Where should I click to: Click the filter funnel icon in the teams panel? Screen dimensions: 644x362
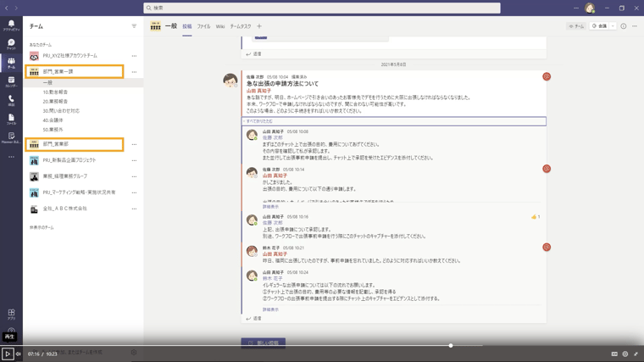pos(134,26)
